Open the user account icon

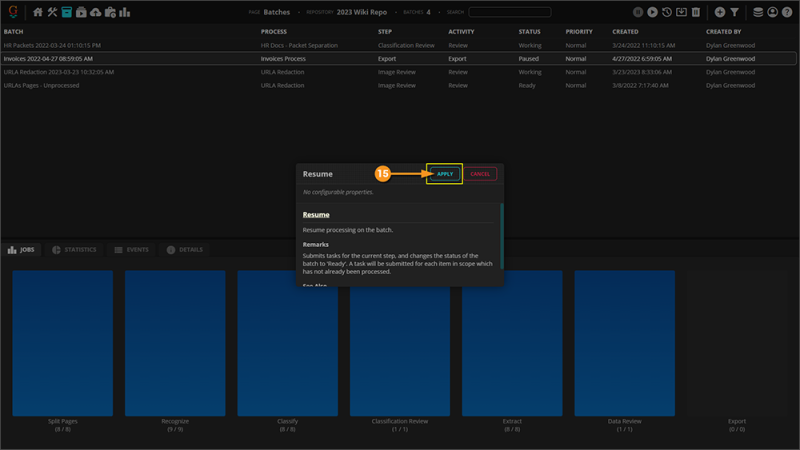tap(773, 12)
